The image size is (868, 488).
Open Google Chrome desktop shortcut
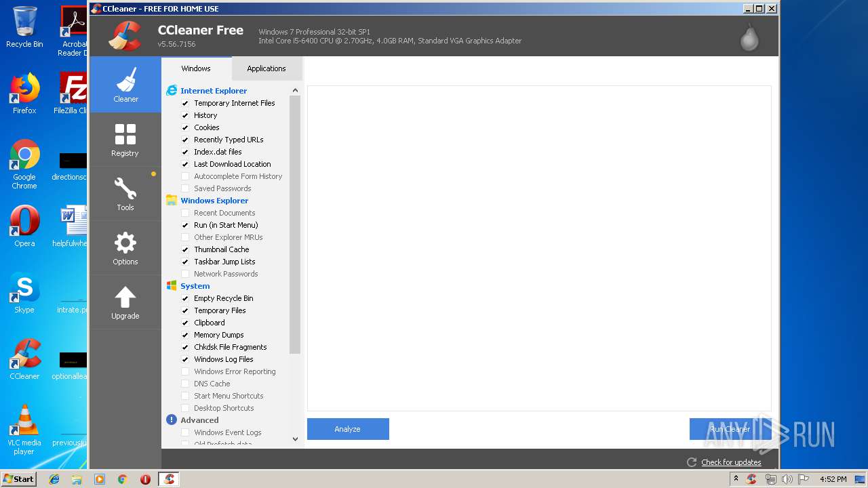click(x=24, y=164)
